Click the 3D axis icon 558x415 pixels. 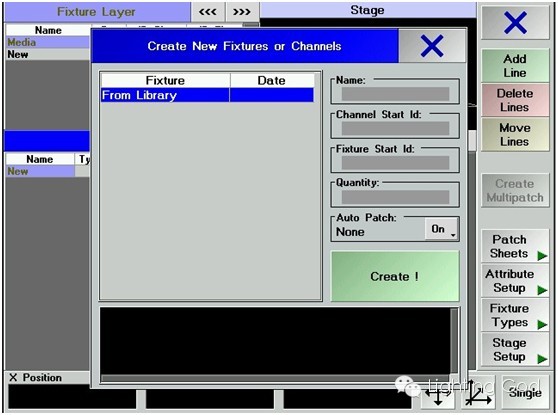478,393
